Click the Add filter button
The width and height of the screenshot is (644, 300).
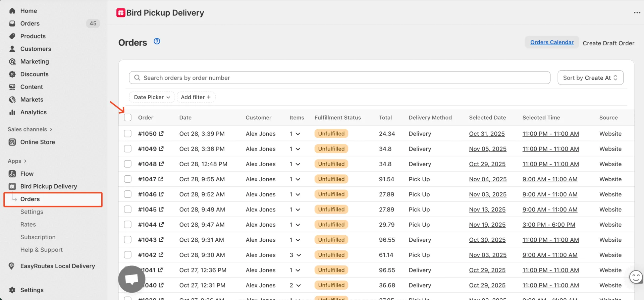click(196, 97)
